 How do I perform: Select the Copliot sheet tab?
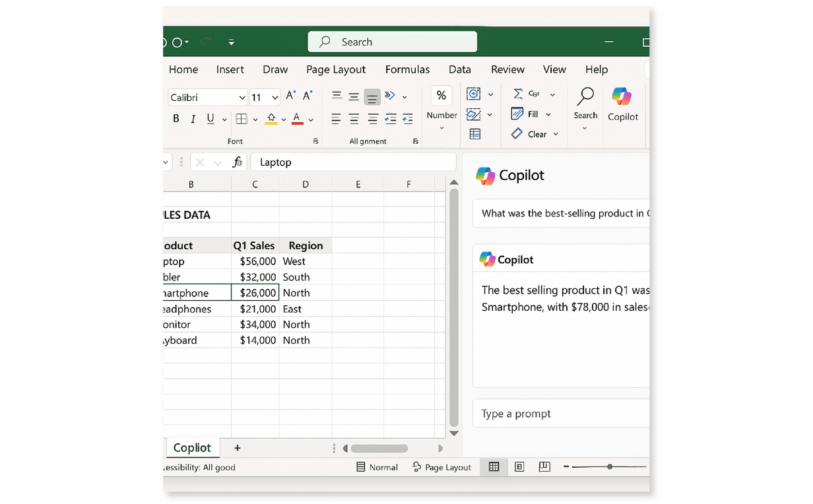click(192, 447)
